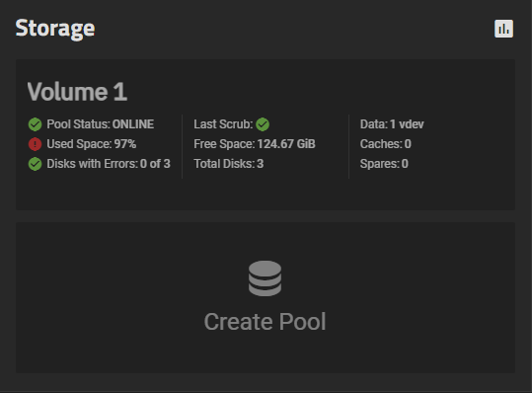Click the Data: 1 vdev entry
The height and width of the screenshot is (393, 532).
pos(392,124)
